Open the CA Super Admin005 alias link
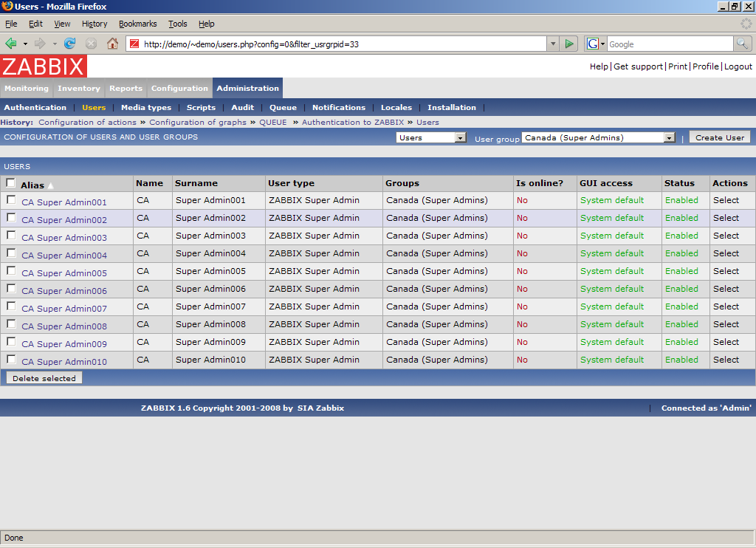Screen dimensions: 756x548 [x=64, y=273]
